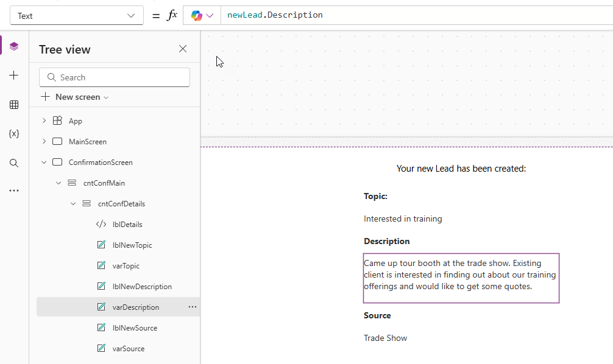Collapse the cntConfDetails container
This screenshot has height=364, width=613.
[x=73, y=204]
